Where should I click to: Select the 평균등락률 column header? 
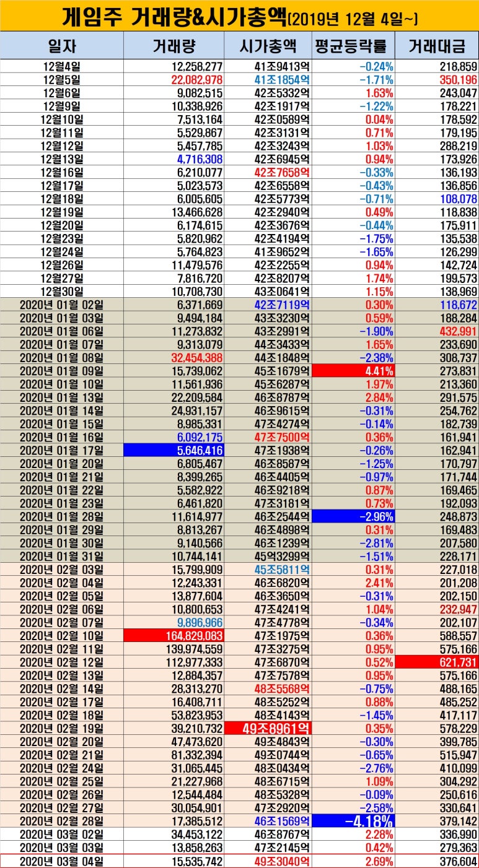coord(353,46)
